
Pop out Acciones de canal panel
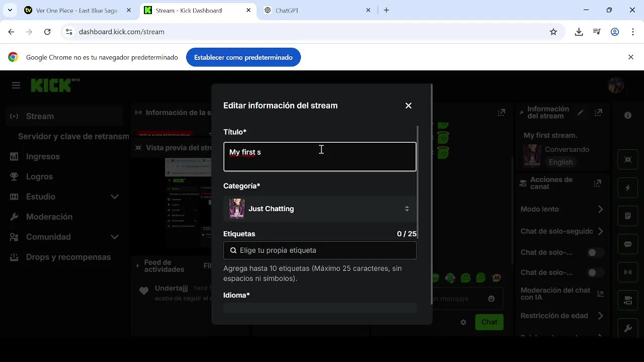[x=597, y=183]
